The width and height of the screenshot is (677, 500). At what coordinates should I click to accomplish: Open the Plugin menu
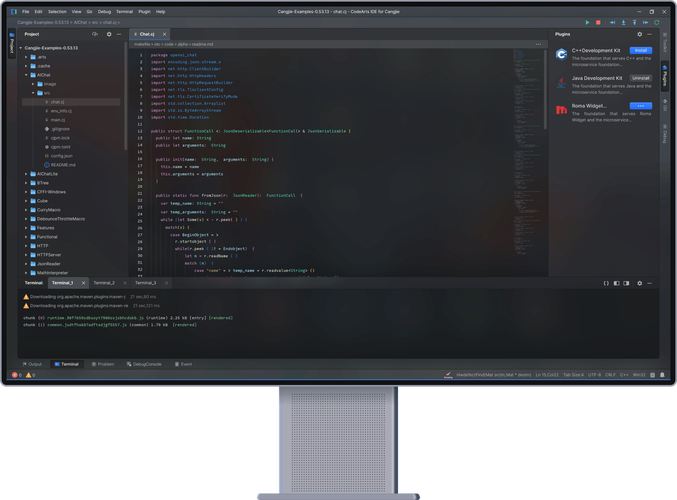pyautogui.click(x=144, y=12)
